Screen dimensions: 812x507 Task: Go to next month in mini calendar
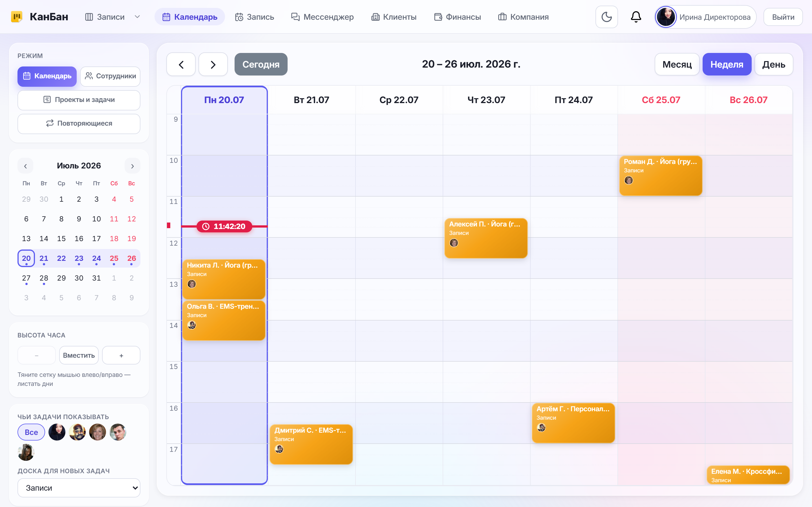[x=132, y=166]
